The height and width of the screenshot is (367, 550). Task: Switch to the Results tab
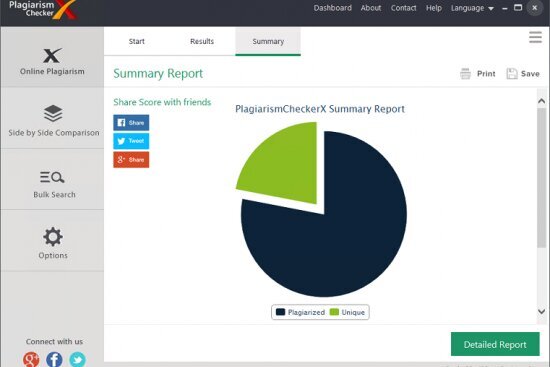pyautogui.click(x=202, y=41)
